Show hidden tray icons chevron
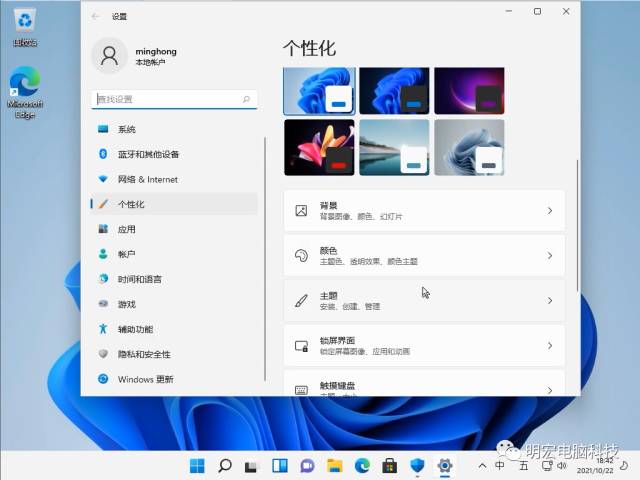Viewport: 640px width, 480px height. click(x=482, y=465)
